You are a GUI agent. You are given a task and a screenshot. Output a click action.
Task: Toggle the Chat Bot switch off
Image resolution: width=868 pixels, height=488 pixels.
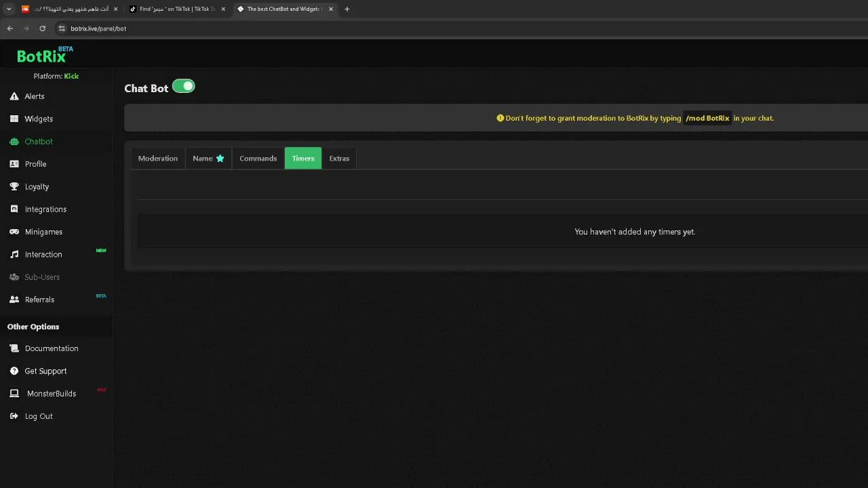coord(183,86)
